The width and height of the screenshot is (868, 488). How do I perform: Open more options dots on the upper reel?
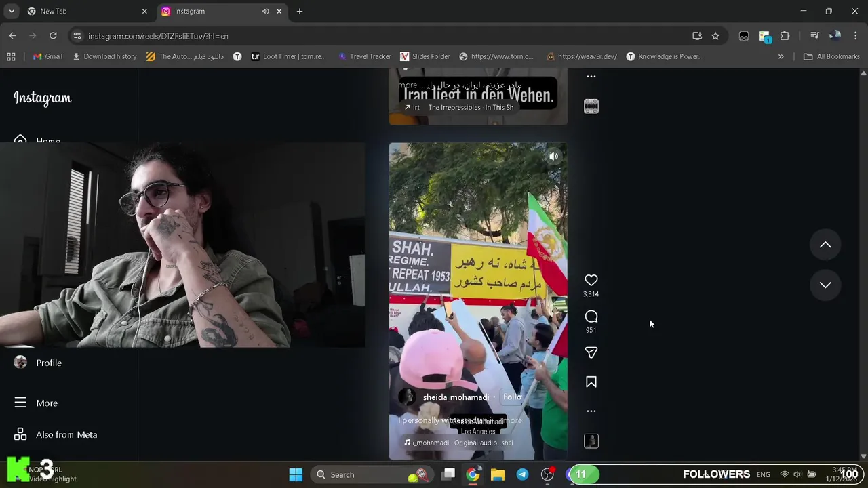[x=591, y=77]
